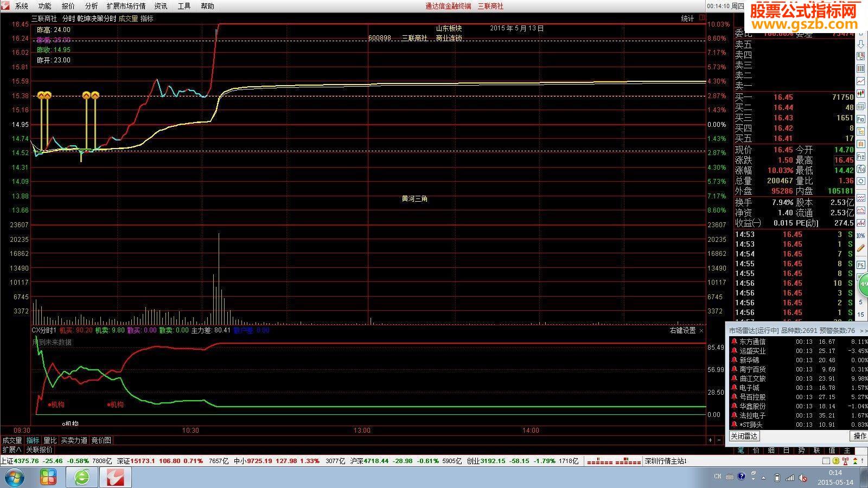The height and width of the screenshot is (488, 868).
Task: Click first yellow signal marker on chart
Action: pos(41,95)
